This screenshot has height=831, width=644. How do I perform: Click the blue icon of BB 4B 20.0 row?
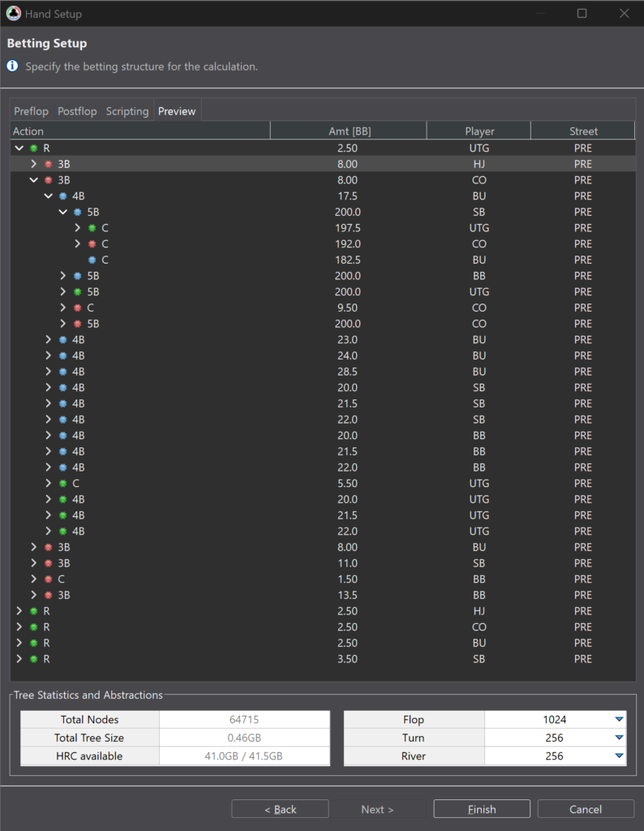(x=63, y=436)
